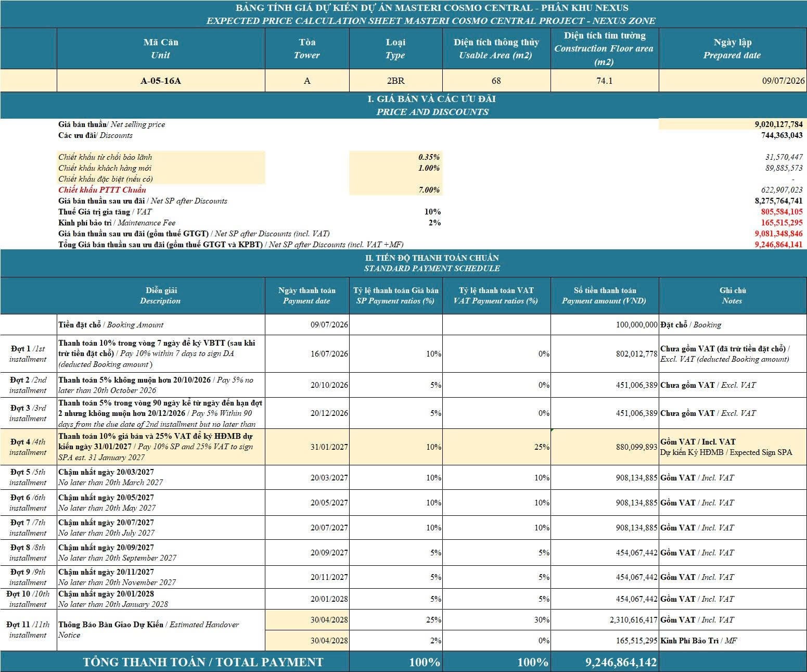807x672 pixels.
Task: Click the VAT amount 805,584,105
Action: coord(782,212)
